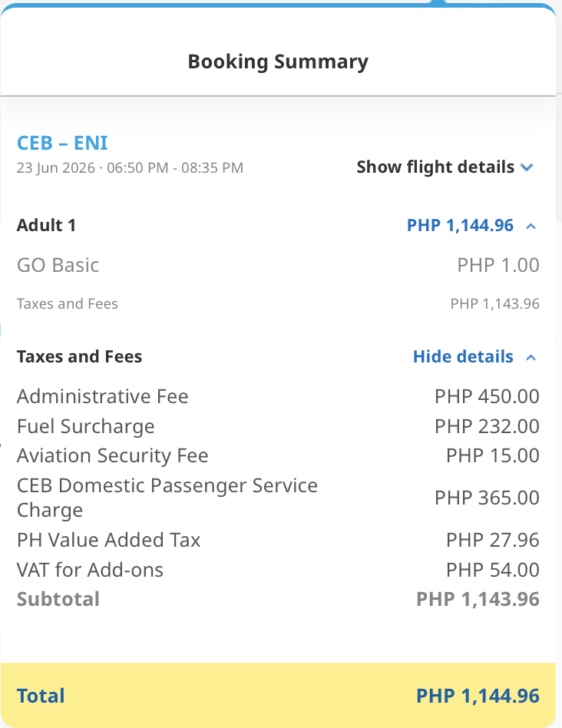Click Show flight details text

click(435, 167)
